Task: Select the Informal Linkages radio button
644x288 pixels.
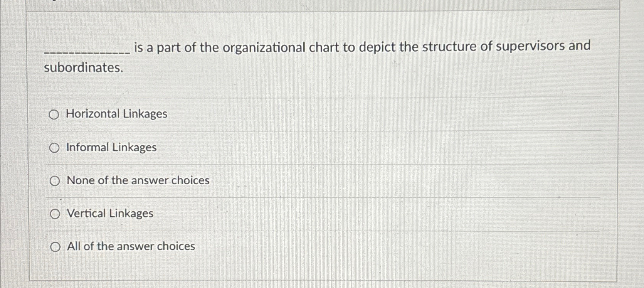Action: pos(55,147)
